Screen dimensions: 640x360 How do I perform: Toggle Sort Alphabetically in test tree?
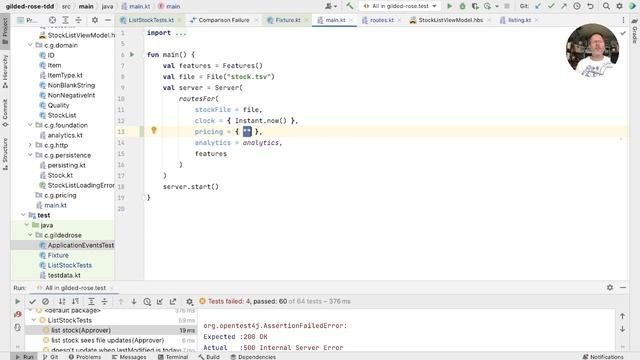click(x=62, y=302)
